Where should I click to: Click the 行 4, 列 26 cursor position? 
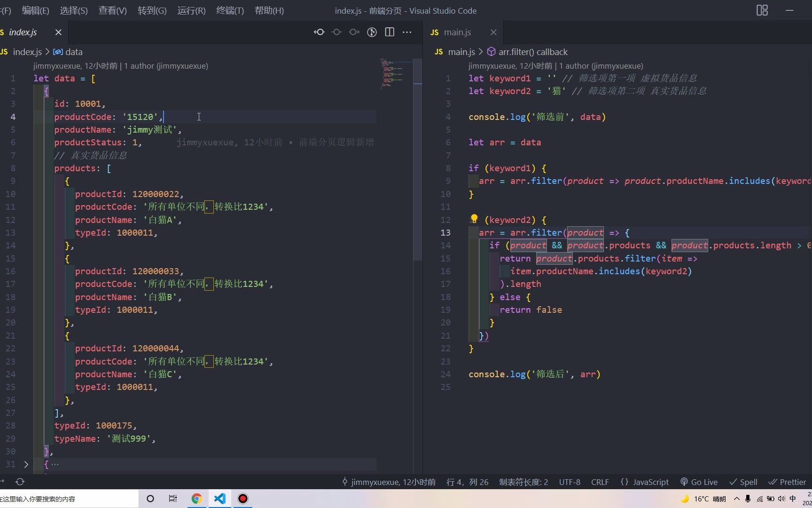click(467, 482)
